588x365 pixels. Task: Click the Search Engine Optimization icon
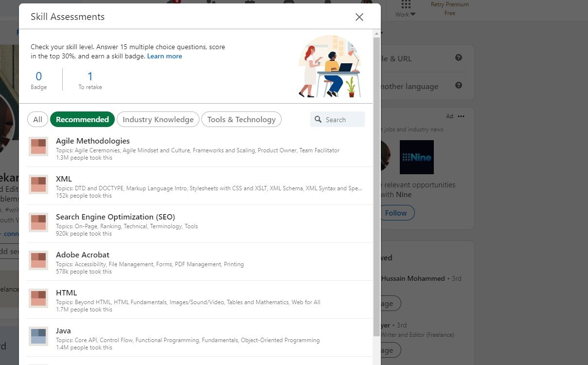38,222
